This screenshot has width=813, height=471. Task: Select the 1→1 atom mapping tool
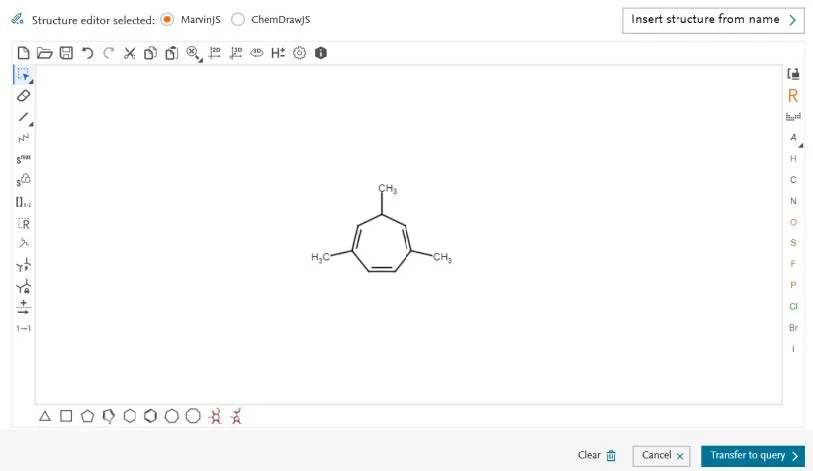point(23,328)
